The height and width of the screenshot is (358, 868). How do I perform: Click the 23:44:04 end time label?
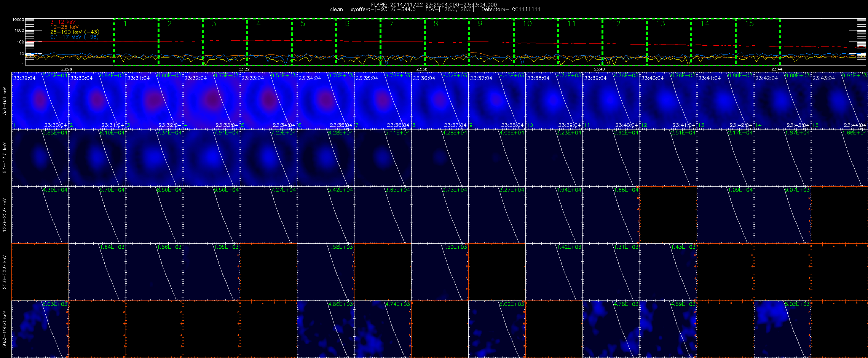(855, 125)
